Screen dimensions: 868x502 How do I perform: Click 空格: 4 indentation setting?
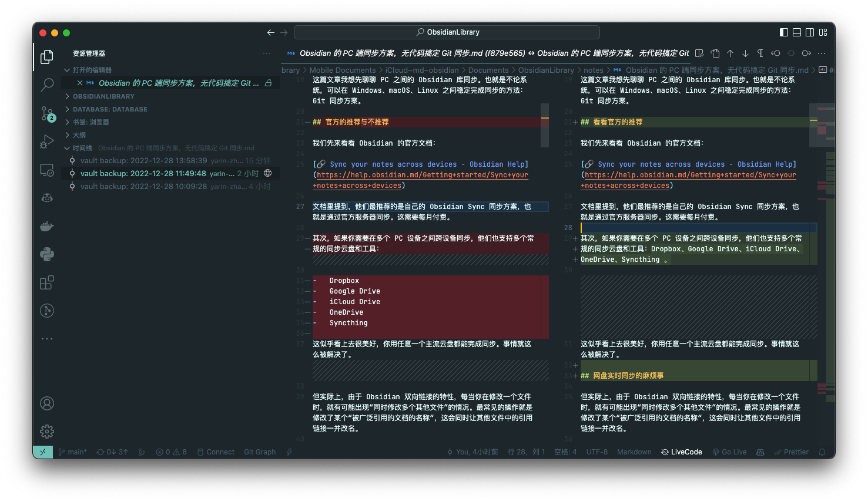565,452
